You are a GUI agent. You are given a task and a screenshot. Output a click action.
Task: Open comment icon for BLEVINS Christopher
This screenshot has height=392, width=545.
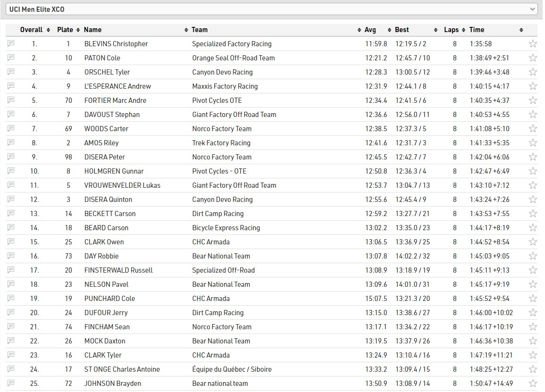11,43
